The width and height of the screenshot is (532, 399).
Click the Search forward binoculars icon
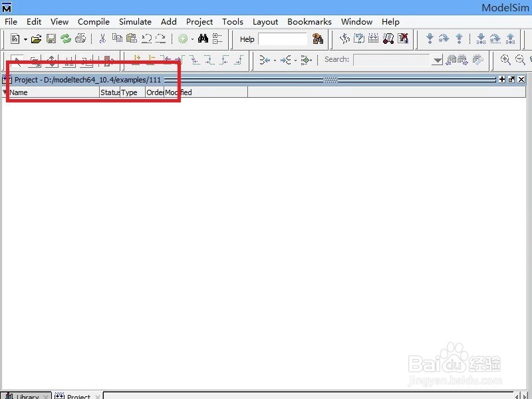pyautogui.click(x=462, y=60)
